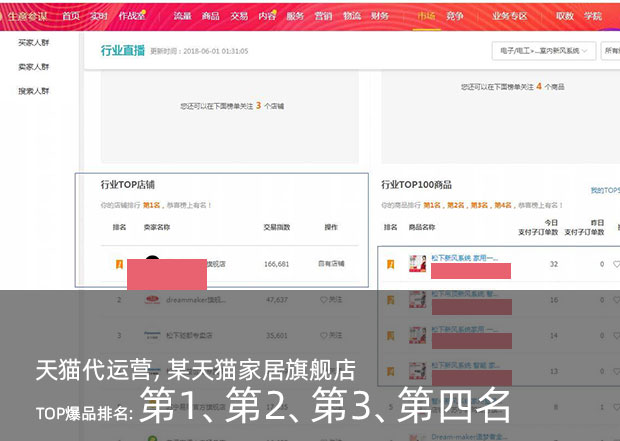Switch to the 市场 tab
Image resolution: width=620 pixels, height=441 pixels.
(426, 16)
